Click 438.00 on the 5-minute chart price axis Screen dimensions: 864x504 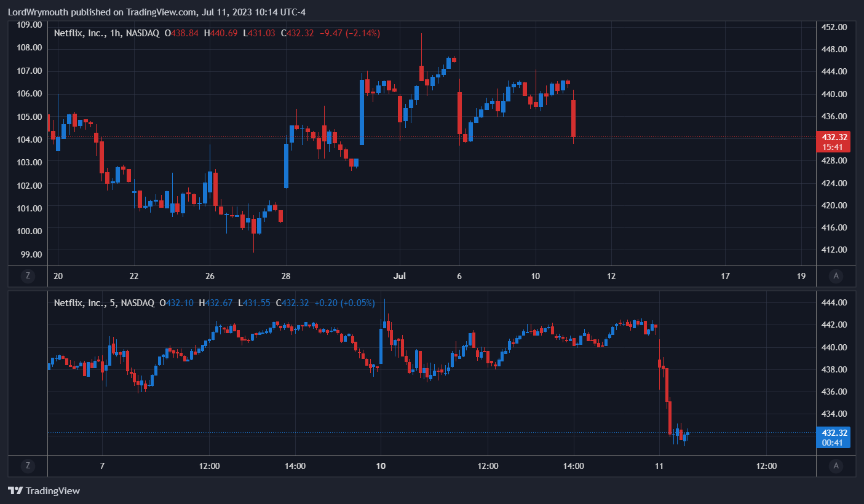835,369
